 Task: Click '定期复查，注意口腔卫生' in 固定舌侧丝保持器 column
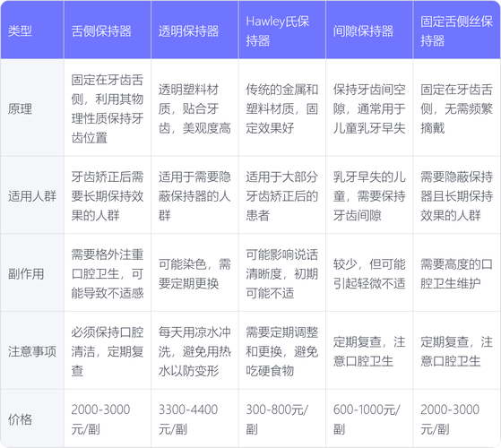[x=456, y=350]
